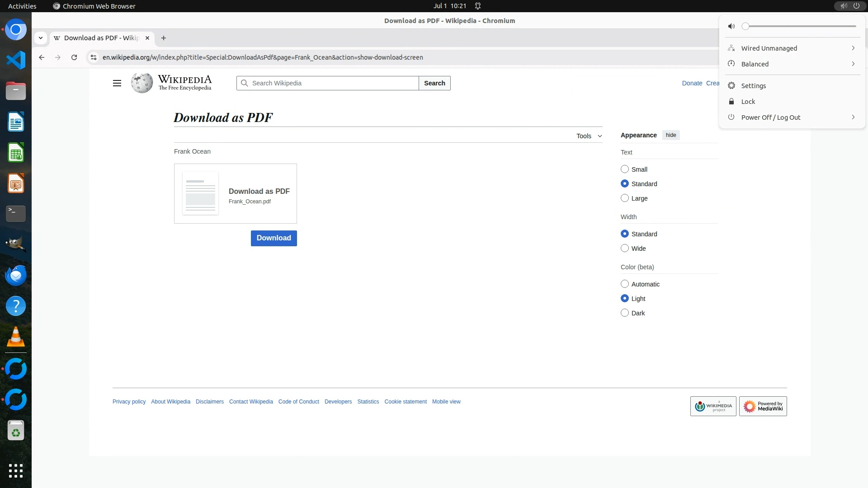
Task: Open VLC media player from dock
Action: tap(16, 337)
